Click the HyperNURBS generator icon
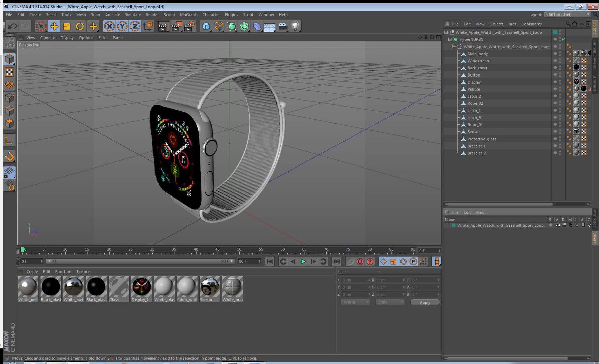The height and width of the screenshot is (364, 599). tap(232, 26)
